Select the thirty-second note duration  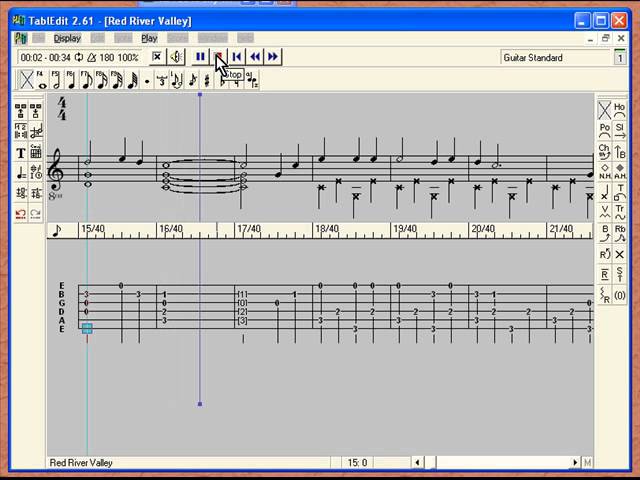[x=116, y=80]
